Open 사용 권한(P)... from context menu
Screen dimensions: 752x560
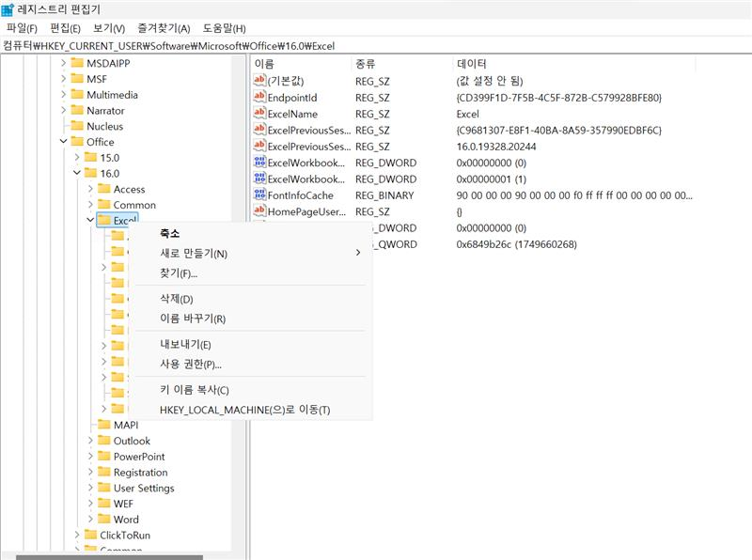pos(250,365)
